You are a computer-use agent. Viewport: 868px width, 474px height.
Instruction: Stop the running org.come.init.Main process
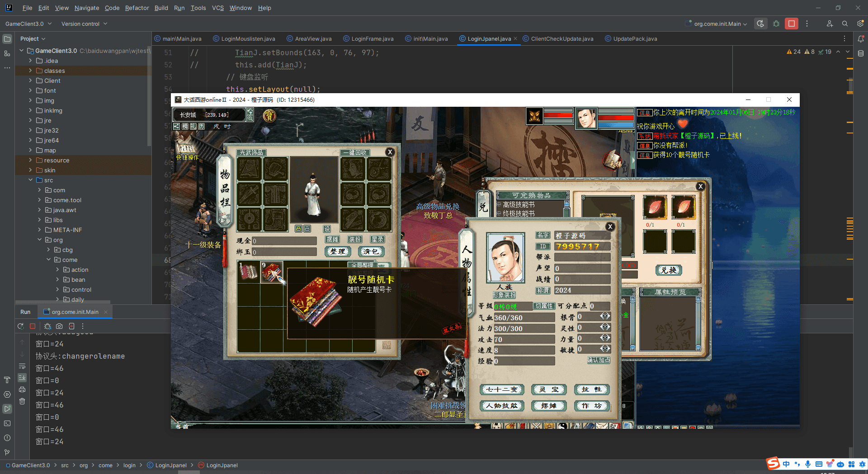tap(791, 24)
